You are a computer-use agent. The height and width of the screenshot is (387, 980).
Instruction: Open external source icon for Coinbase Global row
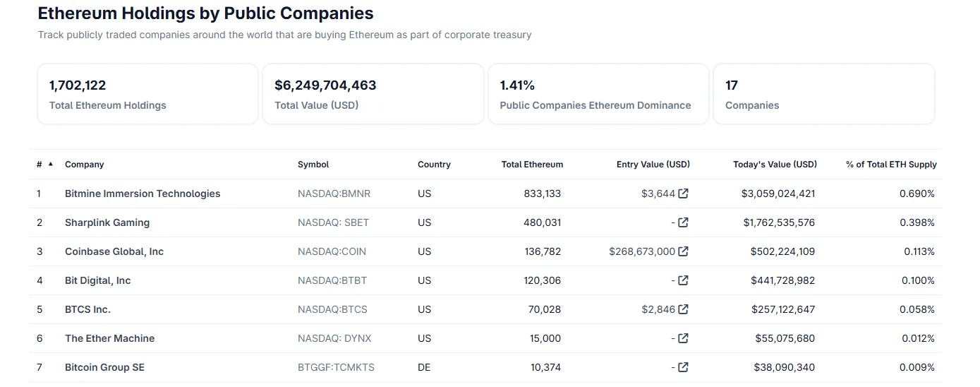point(683,251)
